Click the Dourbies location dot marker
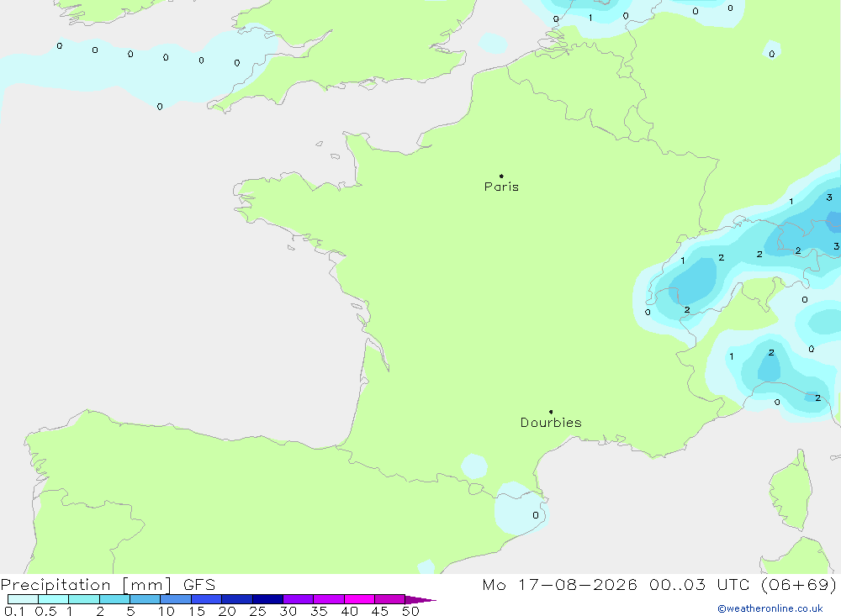 coord(551,412)
